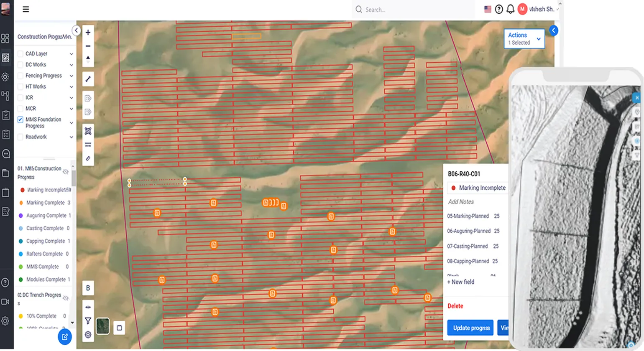Toggle visibility of DC Trench Progress legend
644x351 pixels.
coord(66,298)
